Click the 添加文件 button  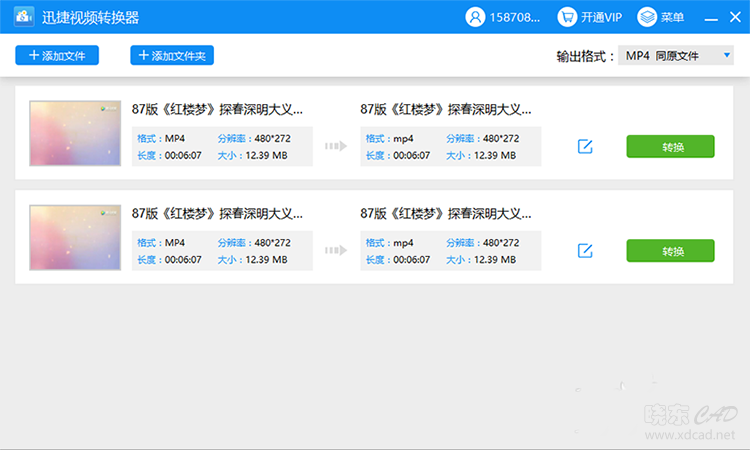pos(57,55)
